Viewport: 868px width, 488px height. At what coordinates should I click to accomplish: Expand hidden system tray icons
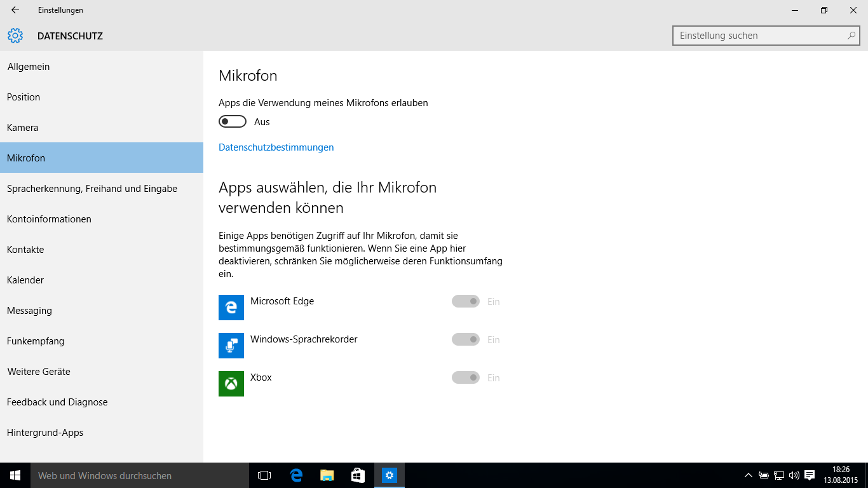(748, 475)
